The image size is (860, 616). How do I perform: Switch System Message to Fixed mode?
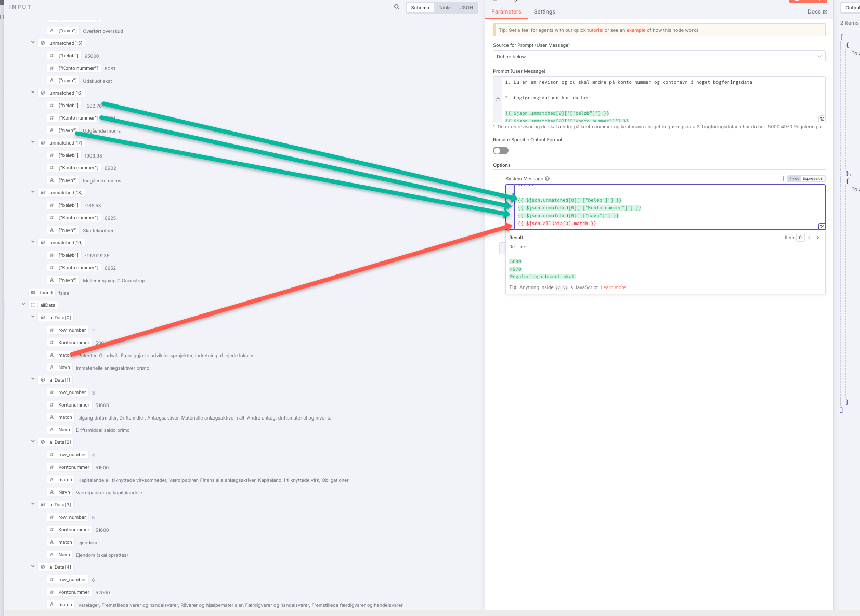click(794, 178)
